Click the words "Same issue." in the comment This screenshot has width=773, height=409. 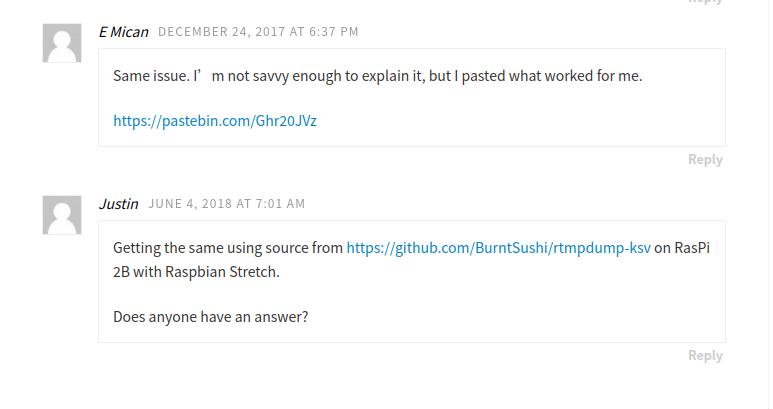[150, 76]
